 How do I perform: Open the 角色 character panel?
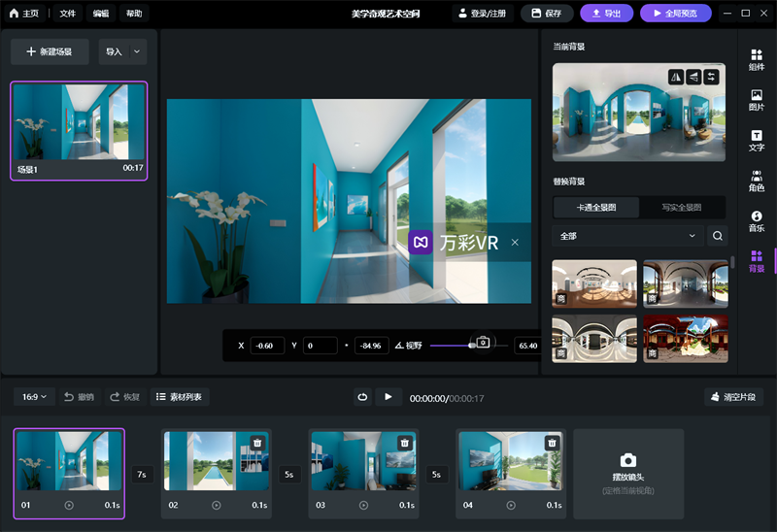(x=756, y=182)
